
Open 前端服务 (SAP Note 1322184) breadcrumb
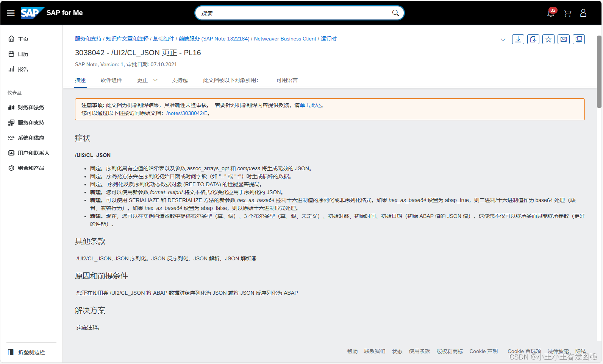coord(214,39)
